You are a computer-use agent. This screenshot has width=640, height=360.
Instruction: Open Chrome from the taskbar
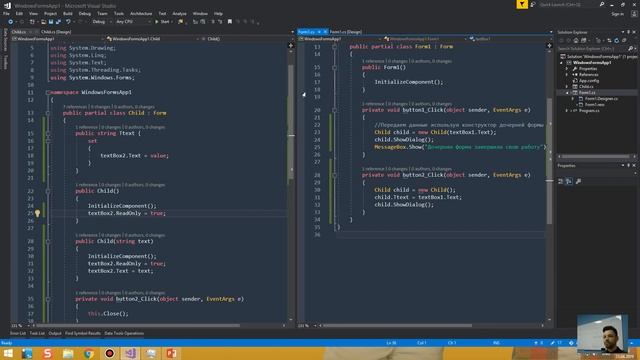(89, 353)
